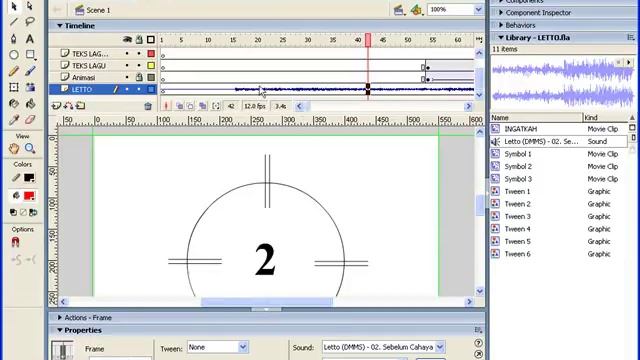Select the Pencil tool
The width and height of the screenshot is (640, 360).
click(x=14, y=71)
